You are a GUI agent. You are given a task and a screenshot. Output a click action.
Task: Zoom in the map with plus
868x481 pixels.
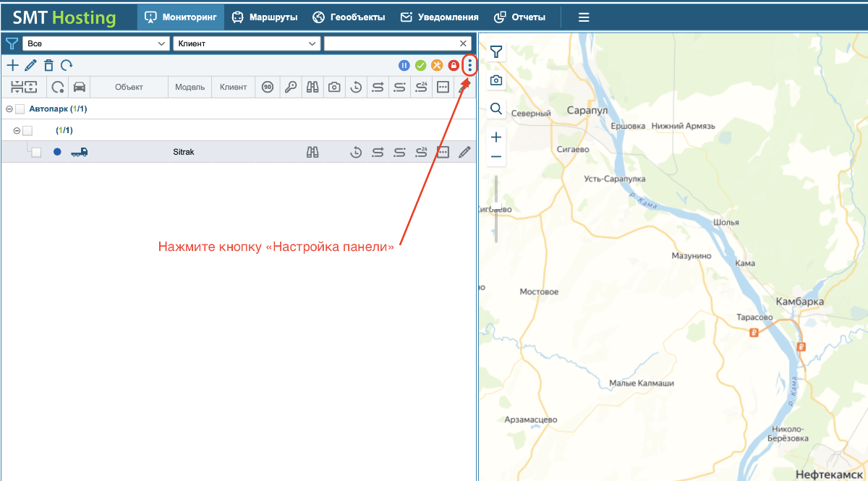[x=496, y=137]
